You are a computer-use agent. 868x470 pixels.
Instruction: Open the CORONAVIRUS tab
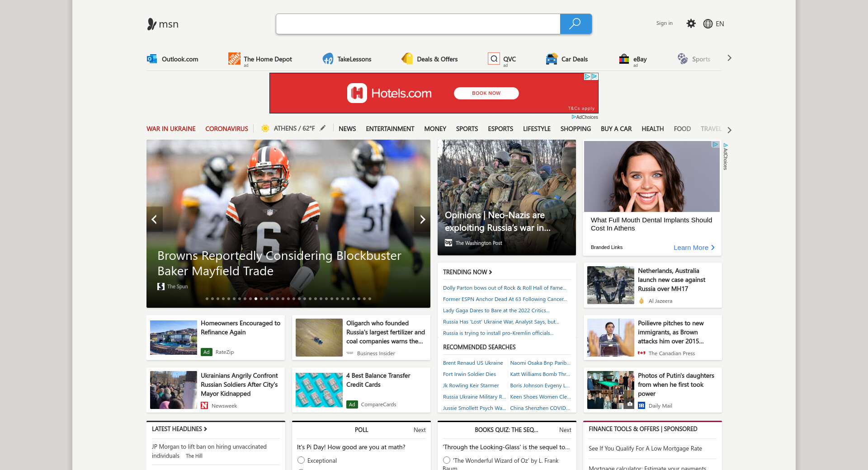point(226,129)
